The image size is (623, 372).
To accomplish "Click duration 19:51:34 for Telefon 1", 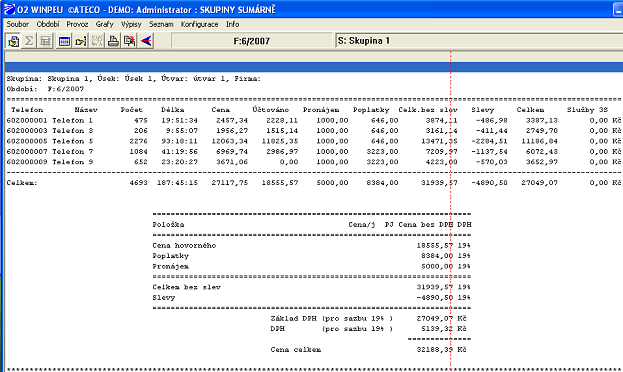I will tap(180, 120).
